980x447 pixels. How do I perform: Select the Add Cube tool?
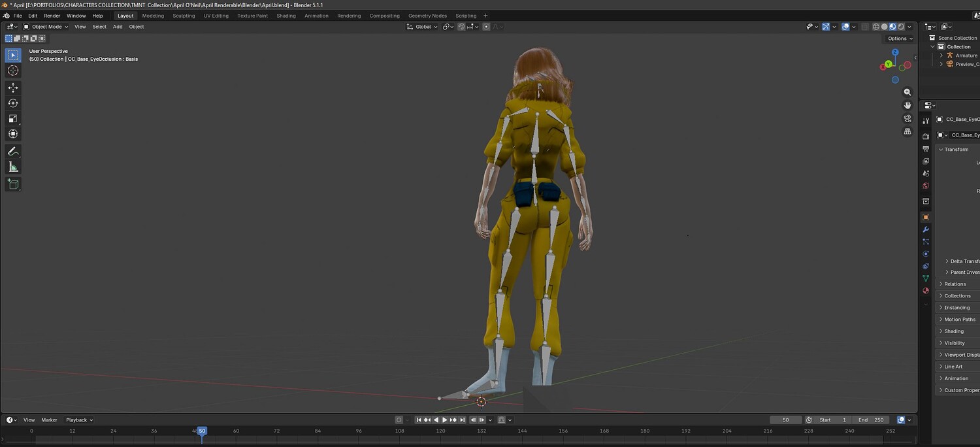(x=13, y=184)
